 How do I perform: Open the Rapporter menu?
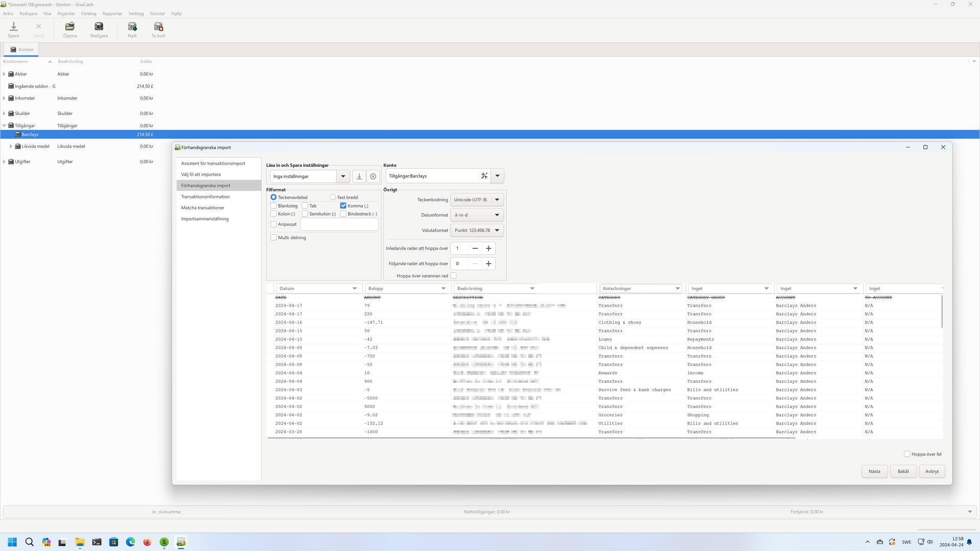tap(112, 14)
